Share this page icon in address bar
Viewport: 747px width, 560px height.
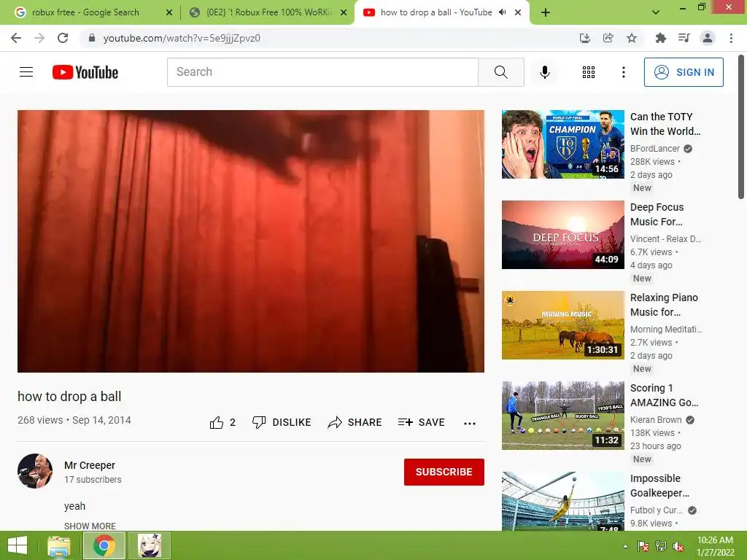[x=608, y=38]
